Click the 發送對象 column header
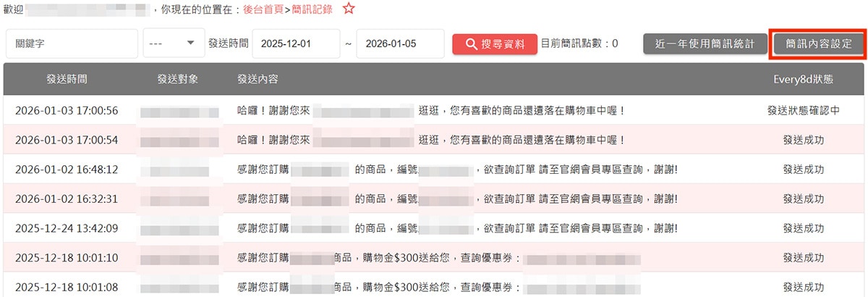868x297 pixels. coord(179,78)
